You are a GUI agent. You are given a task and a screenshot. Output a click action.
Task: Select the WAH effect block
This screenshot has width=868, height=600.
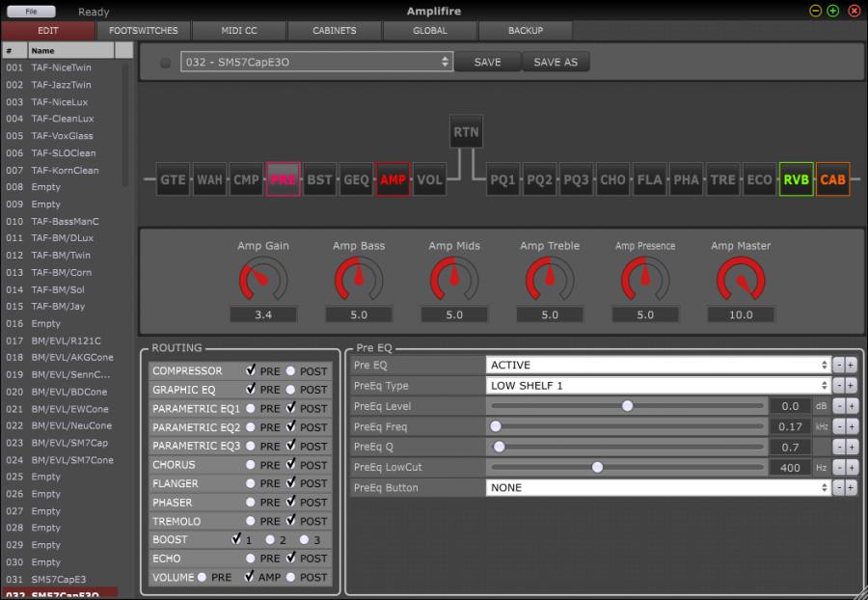click(x=209, y=179)
